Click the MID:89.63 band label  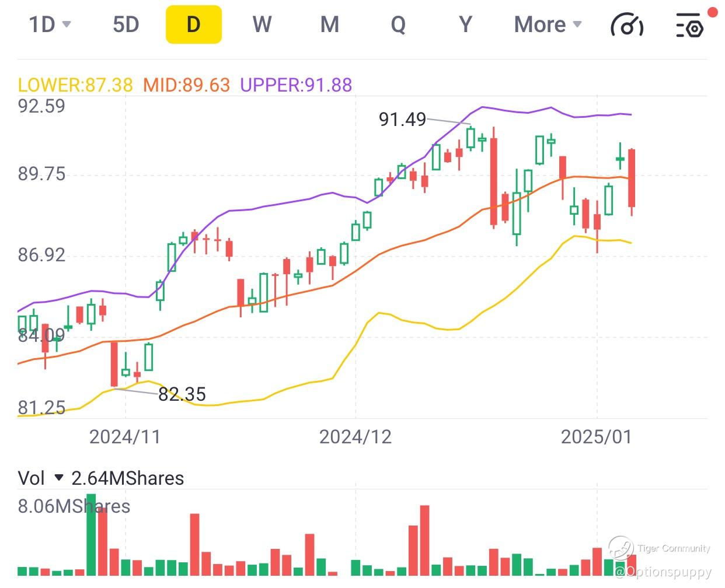pyautogui.click(x=187, y=85)
